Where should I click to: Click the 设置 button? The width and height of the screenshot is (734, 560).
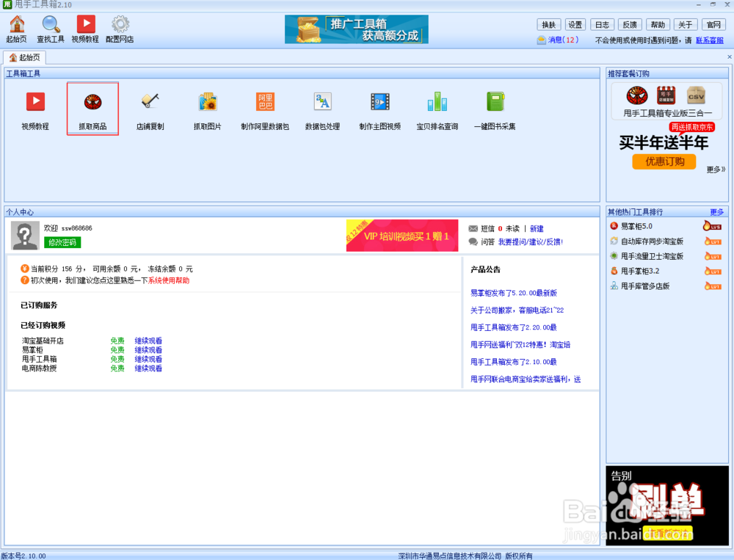[x=575, y=25]
